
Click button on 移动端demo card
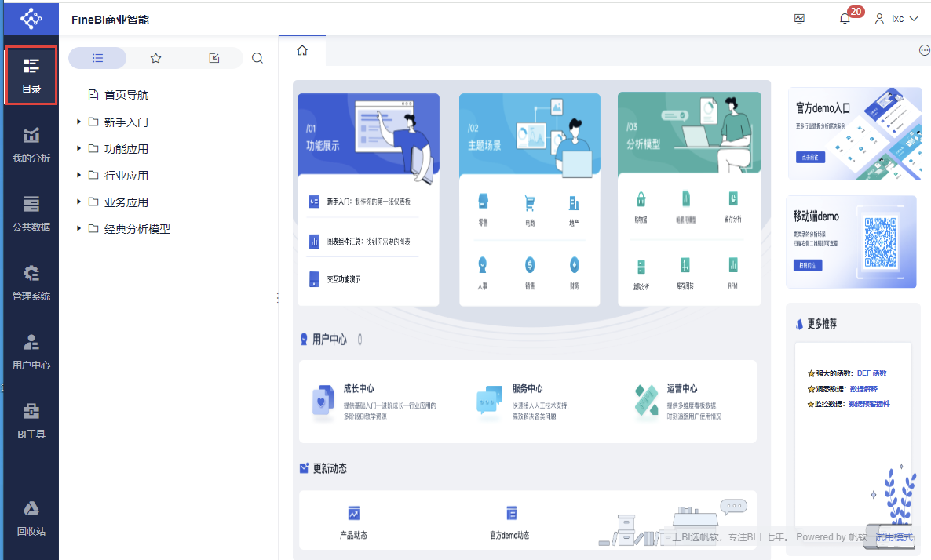808,265
